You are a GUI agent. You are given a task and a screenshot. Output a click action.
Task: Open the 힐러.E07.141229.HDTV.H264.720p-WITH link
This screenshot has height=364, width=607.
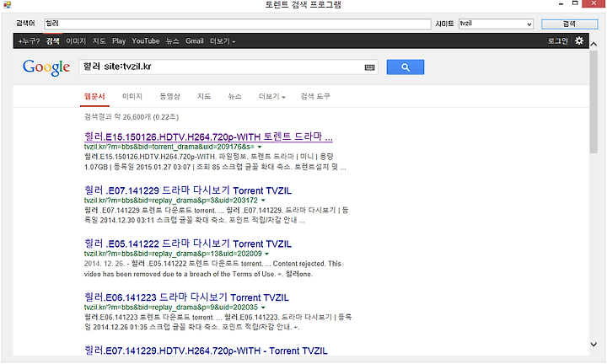click(x=206, y=351)
